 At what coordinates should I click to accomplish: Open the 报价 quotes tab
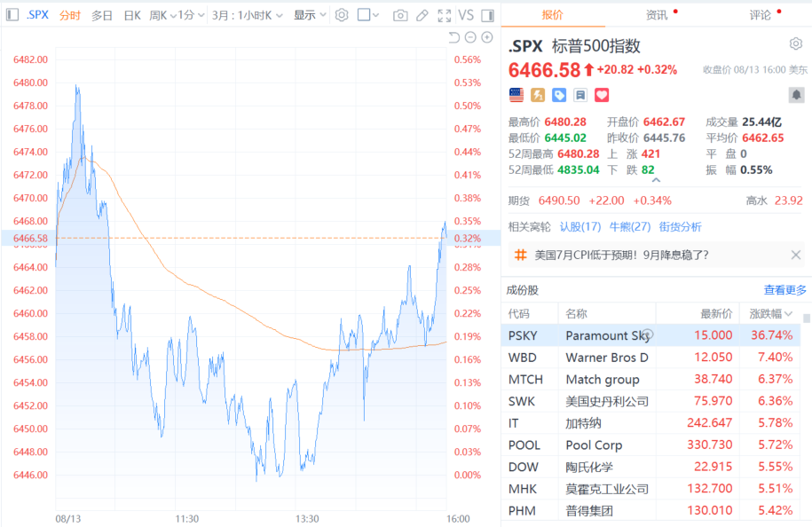[x=552, y=15]
